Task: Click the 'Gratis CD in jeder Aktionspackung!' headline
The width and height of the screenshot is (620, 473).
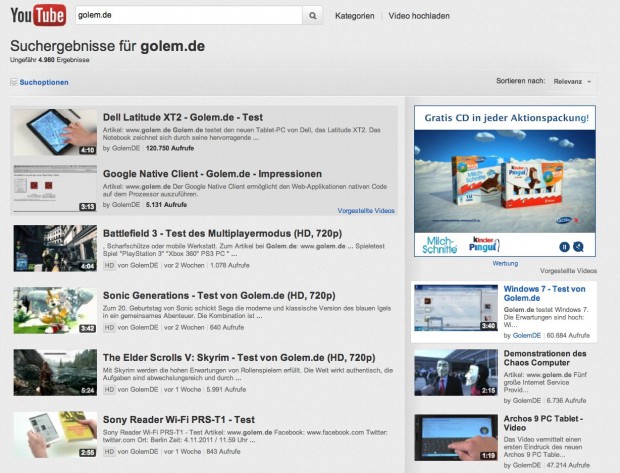Action: coord(507,118)
